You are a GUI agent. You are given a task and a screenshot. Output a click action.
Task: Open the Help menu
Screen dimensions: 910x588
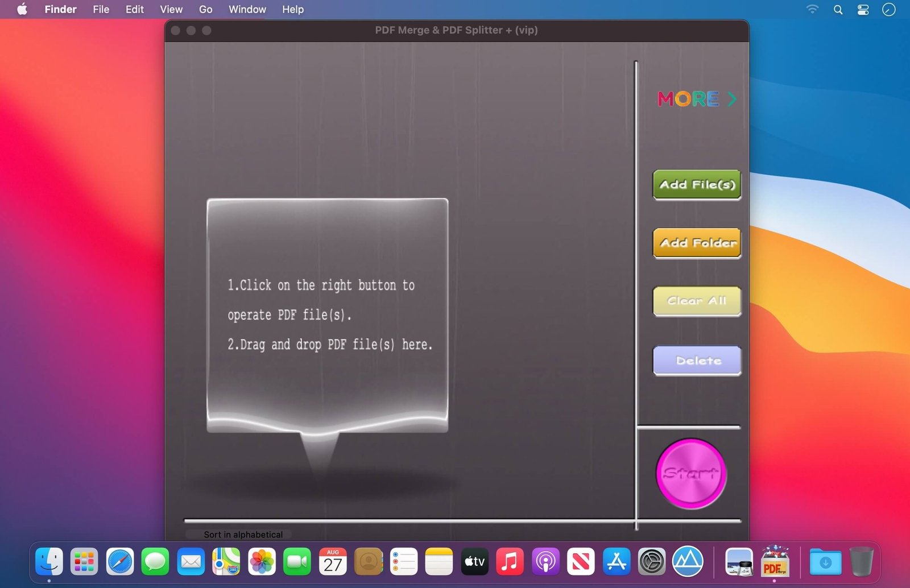[292, 9]
